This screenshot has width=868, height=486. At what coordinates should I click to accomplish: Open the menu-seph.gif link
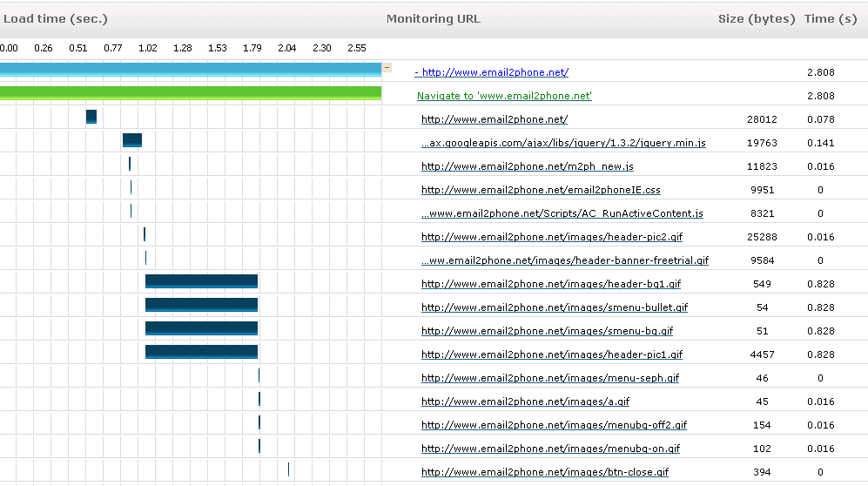pyautogui.click(x=550, y=378)
